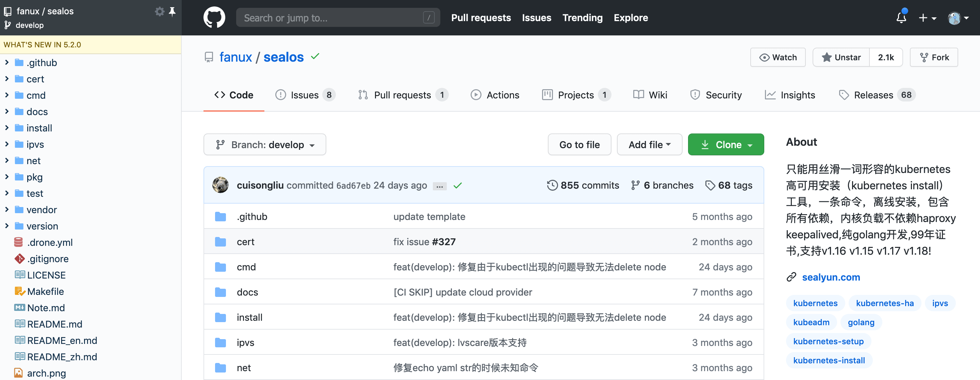Click kubernetes-ha topic tag

pos(884,303)
